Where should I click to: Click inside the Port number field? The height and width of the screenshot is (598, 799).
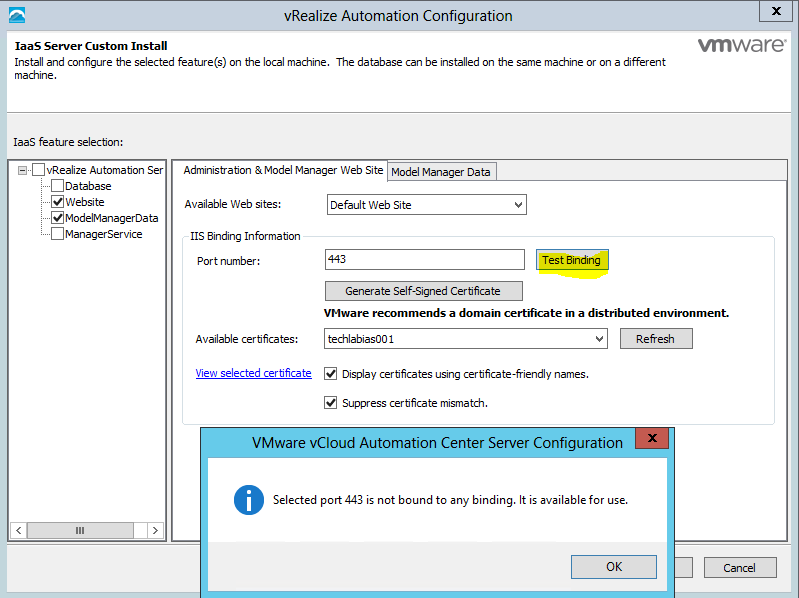(424, 259)
